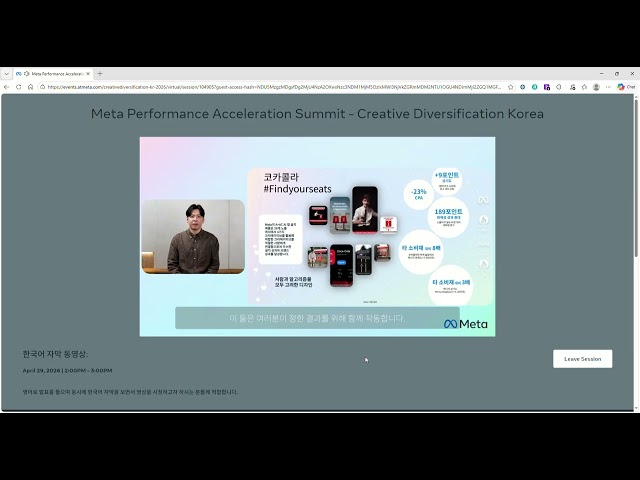Open the tab search dropdown arrow
The width and height of the screenshot is (640, 480).
pyautogui.click(x=7, y=74)
